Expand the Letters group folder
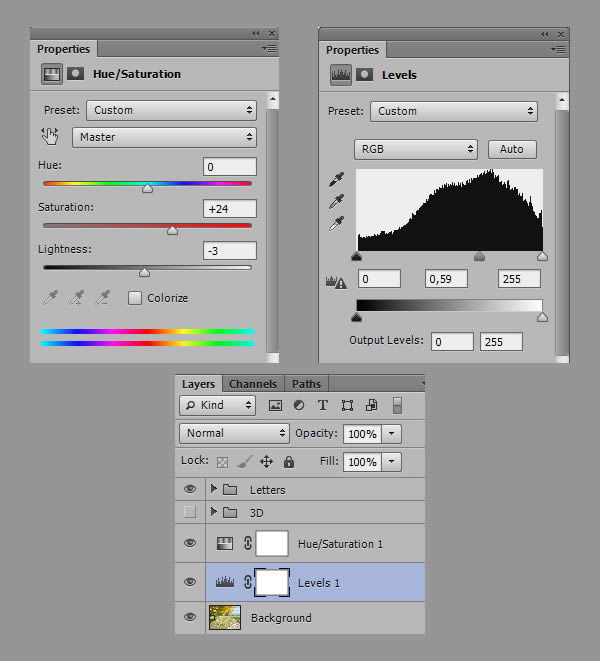The image size is (600, 661). tap(213, 490)
